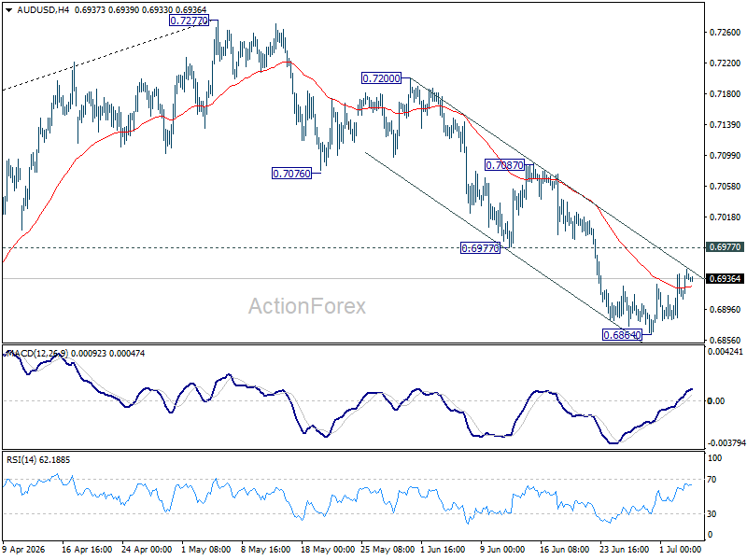Screen dimensions: 747x560
Task: Click the 9 Apr 2026 date label
Action: 24,549
